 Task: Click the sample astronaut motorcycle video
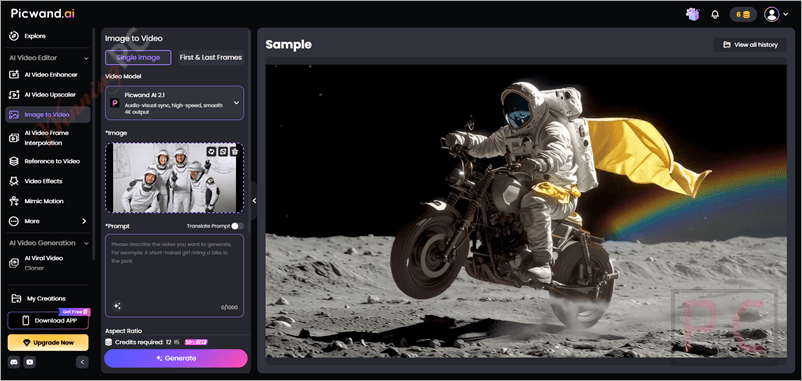(526, 211)
